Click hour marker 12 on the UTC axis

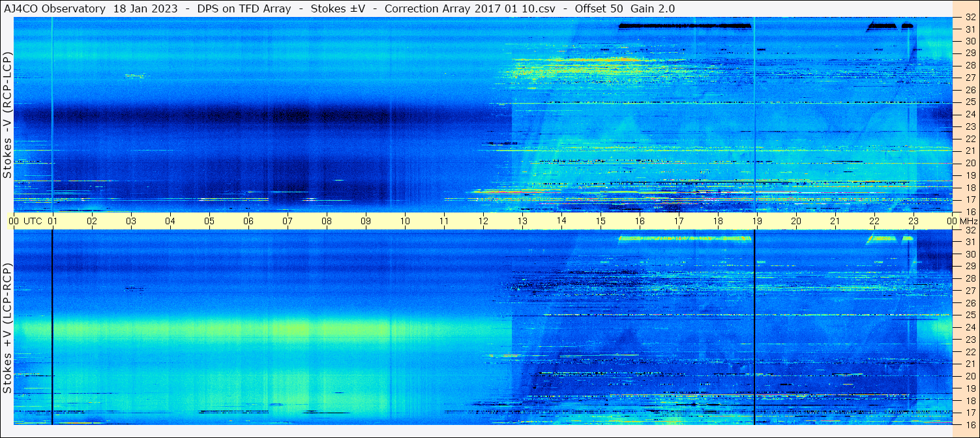483,222
